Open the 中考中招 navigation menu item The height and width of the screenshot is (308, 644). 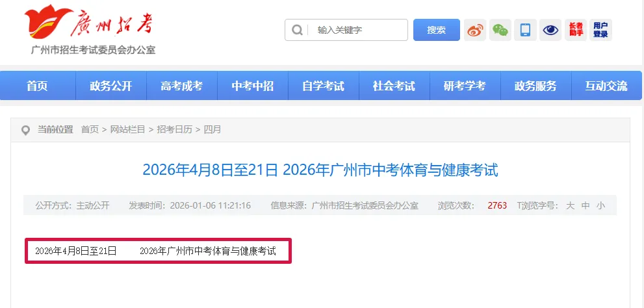coord(253,86)
